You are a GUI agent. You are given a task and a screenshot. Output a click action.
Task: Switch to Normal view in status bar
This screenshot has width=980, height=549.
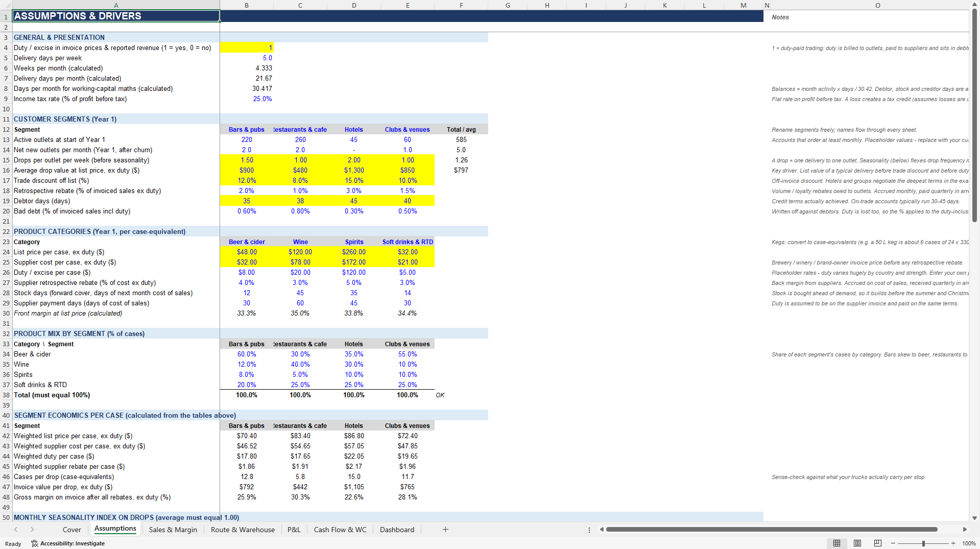pos(836,543)
